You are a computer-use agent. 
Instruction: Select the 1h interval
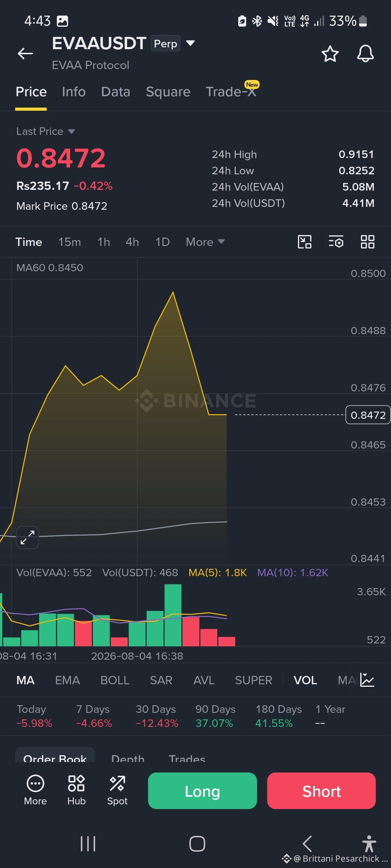[x=104, y=242]
